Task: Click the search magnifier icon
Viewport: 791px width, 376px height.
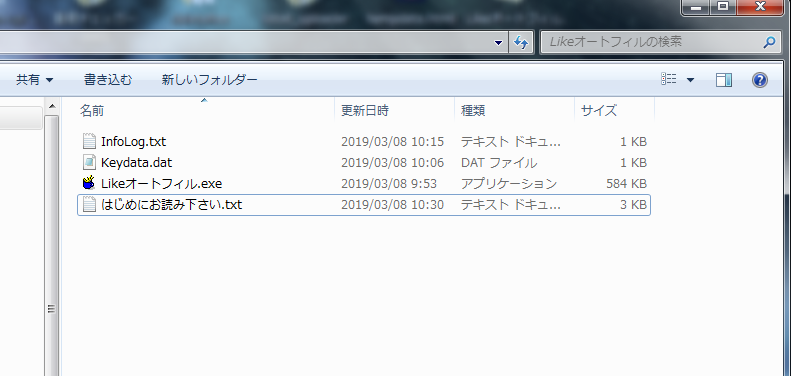Action: 769,42
